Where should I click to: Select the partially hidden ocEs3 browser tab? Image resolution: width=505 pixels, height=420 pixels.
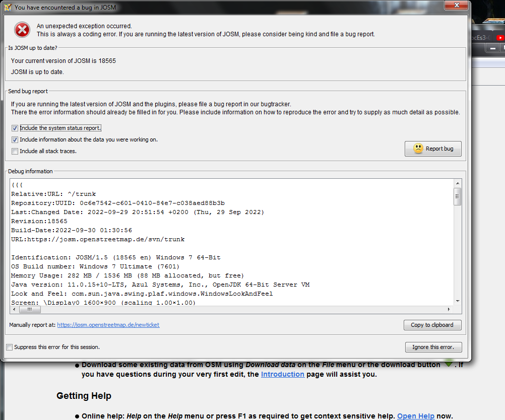[481, 38]
